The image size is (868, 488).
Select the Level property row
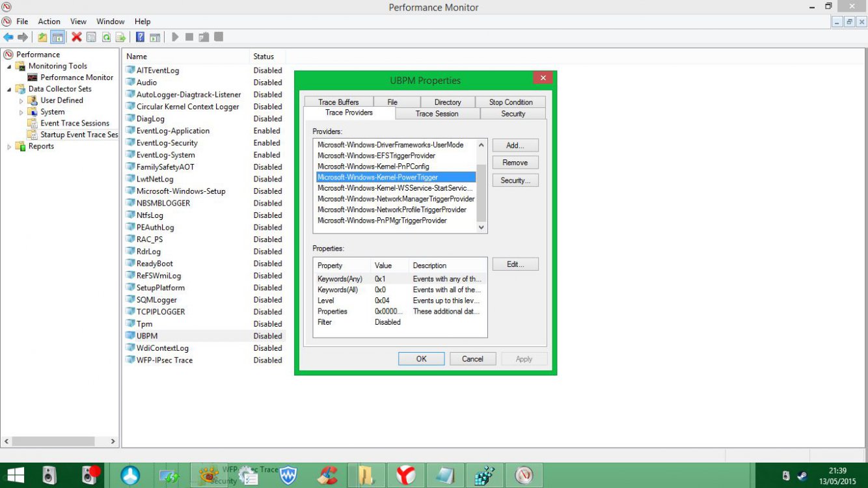point(400,301)
